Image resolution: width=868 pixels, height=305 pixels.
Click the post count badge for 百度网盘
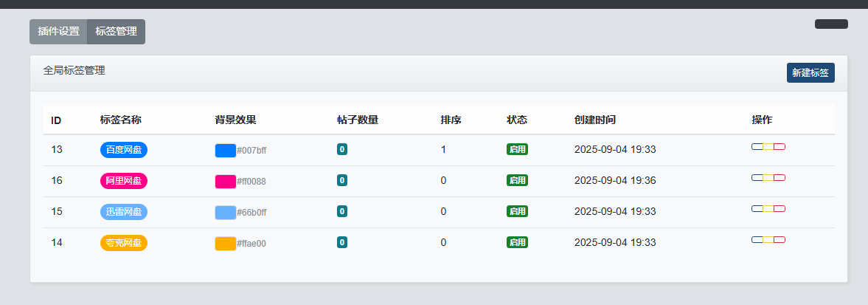pyautogui.click(x=342, y=150)
